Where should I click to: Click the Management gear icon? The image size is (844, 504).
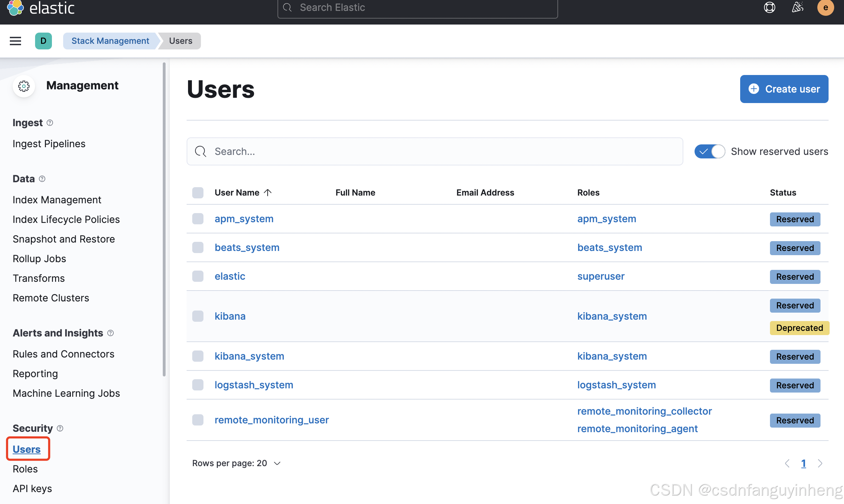click(x=24, y=86)
